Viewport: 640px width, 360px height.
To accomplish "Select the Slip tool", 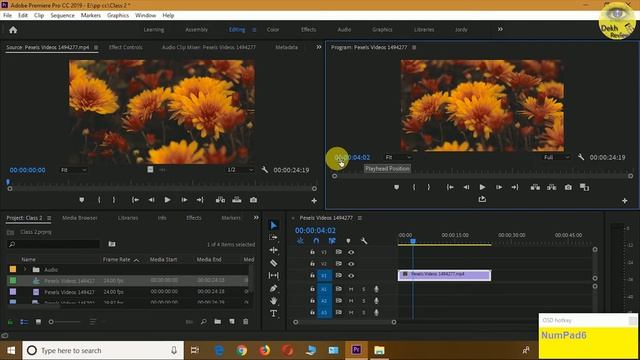I will coord(273,276).
